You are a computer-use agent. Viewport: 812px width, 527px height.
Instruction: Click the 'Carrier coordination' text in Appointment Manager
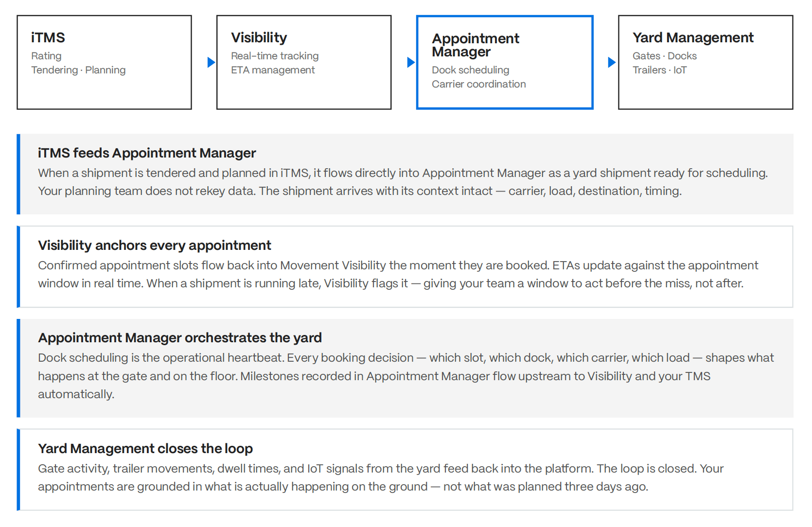pyautogui.click(x=479, y=84)
